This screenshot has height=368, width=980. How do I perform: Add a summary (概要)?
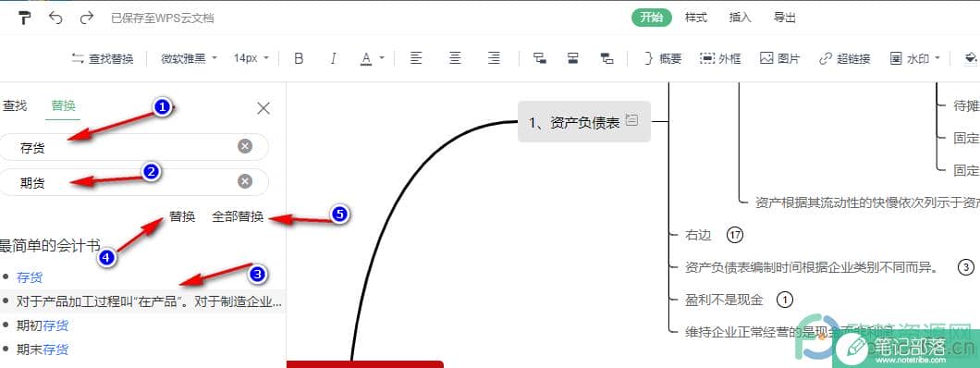[x=663, y=59]
